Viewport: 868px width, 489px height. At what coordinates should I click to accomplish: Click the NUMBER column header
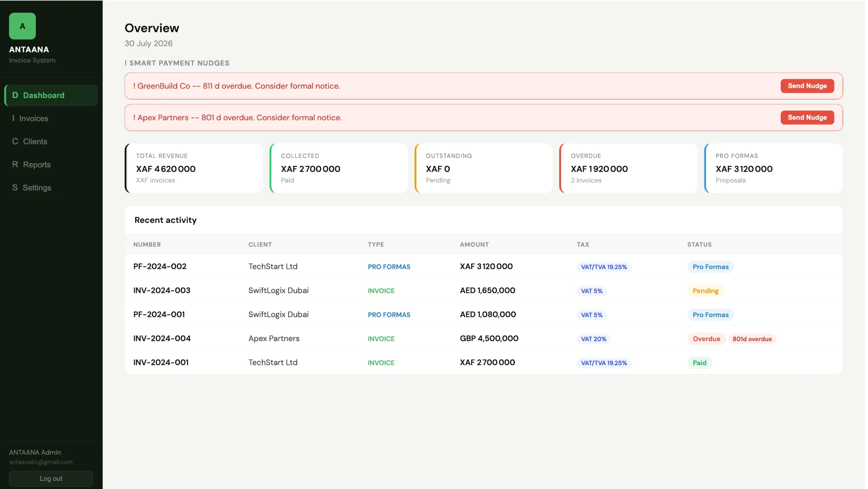coord(147,244)
